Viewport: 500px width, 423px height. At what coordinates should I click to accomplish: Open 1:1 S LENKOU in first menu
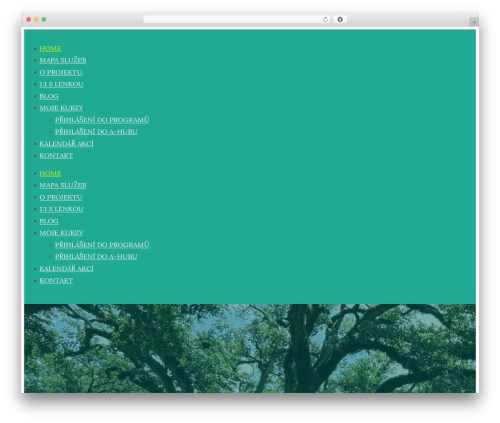(62, 84)
